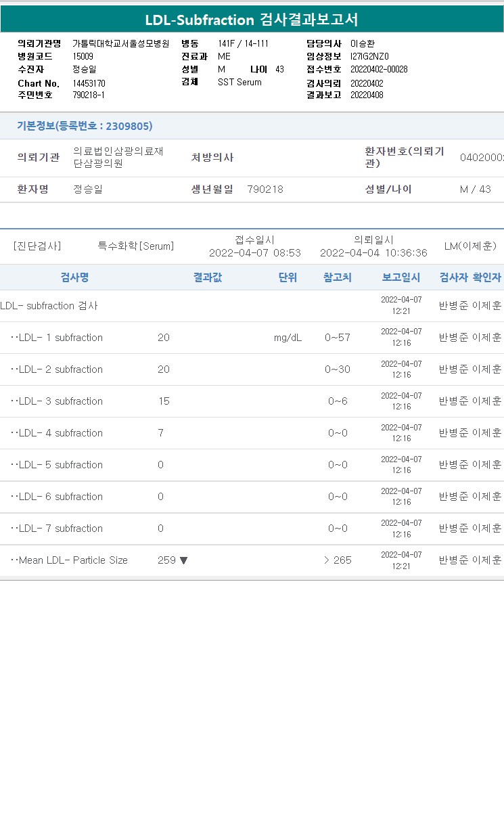
Task: Click the Chart No. value 14453170
Action: coord(89,83)
